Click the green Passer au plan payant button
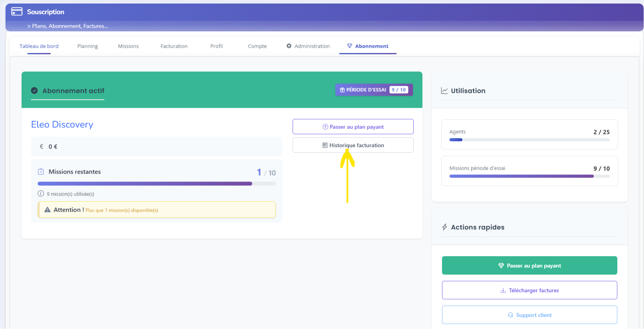The width and height of the screenshot is (644, 329). click(x=529, y=265)
